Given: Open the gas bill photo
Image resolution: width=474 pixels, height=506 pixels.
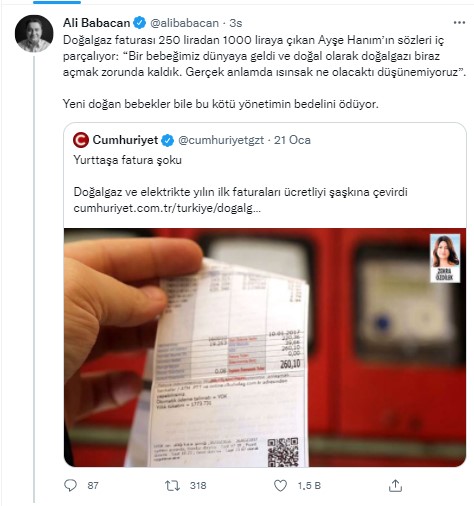Looking at the screenshot, I should click(265, 347).
